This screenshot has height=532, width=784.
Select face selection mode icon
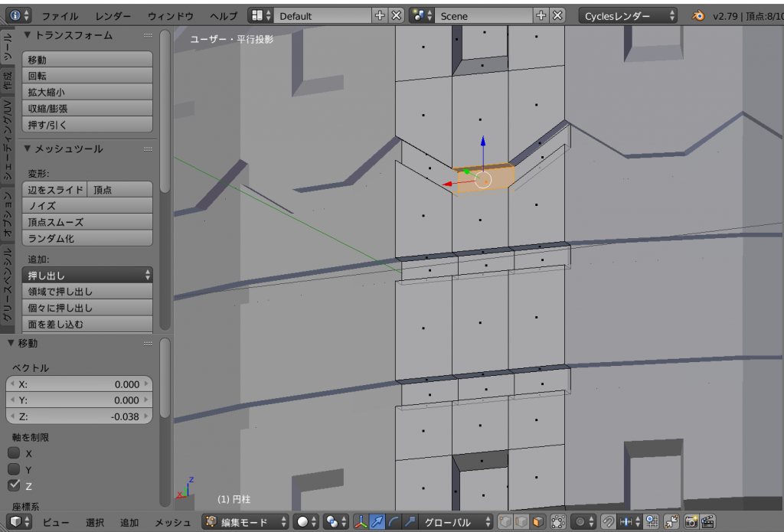pos(537,522)
